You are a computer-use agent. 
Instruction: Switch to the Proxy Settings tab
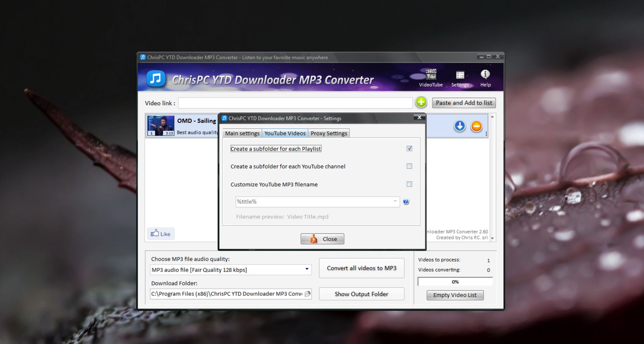pos(329,133)
